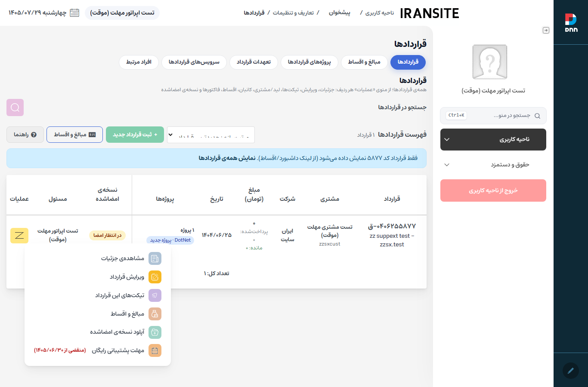Click the DotNet project tag in the contract row
This screenshot has width=588, height=387.
(x=170, y=240)
